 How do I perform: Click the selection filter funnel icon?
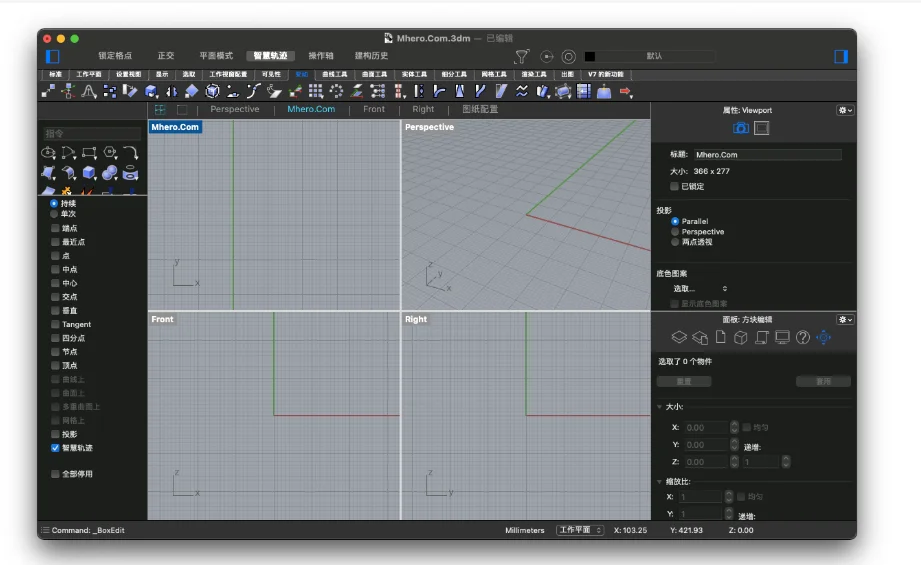[x=521, y=57]
